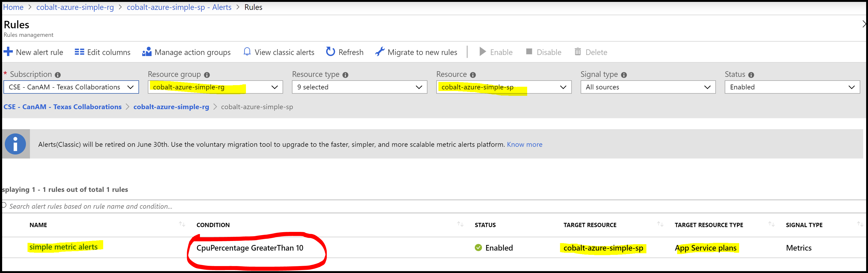The height and width of the screenshot is (273, 868).
Task: Open the Know more link
Action: coord(525,144)
